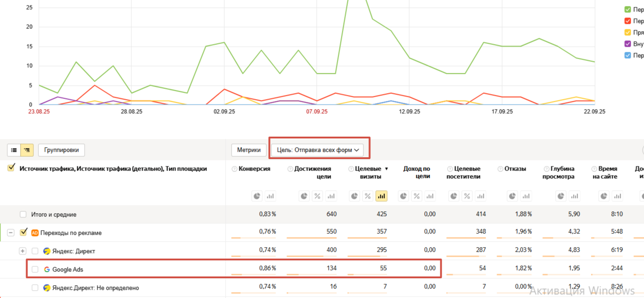Sort by Доход по цели header
This screenshot has width=644, height=298.
tap(417, 172)
